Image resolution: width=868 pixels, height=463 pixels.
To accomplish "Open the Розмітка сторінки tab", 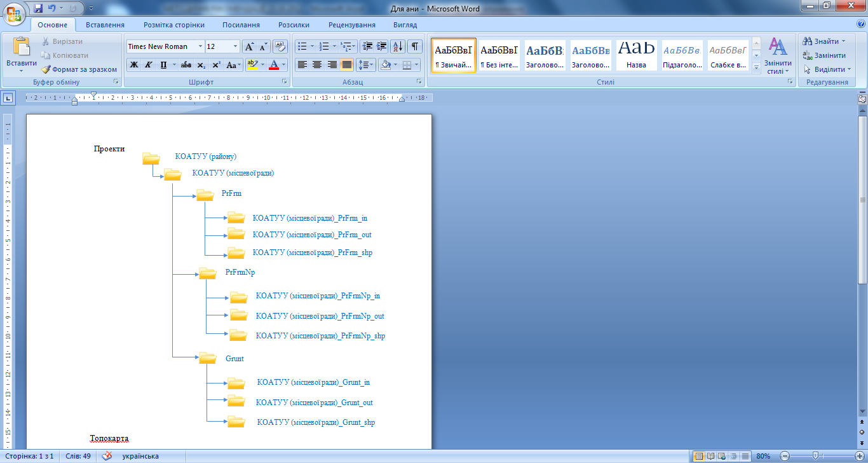I will click(174, 25).
